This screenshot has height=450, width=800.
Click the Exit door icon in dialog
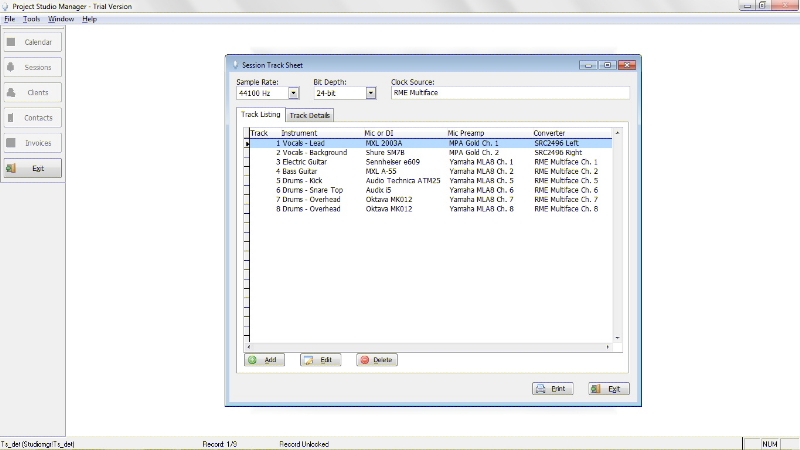coord(597,389)
